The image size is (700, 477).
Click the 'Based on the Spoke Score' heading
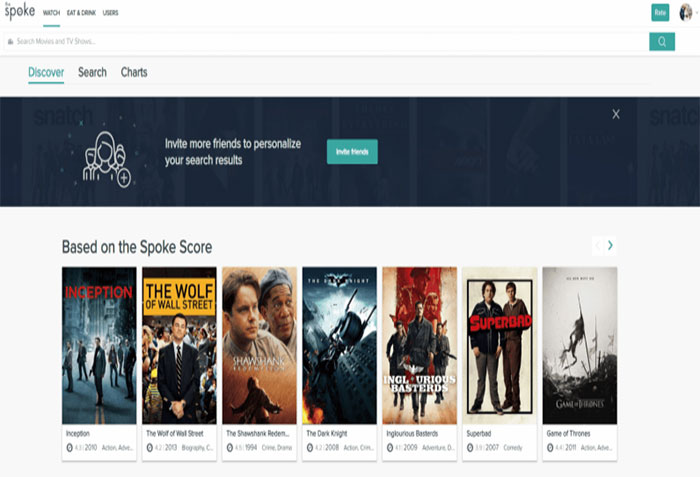click(137, 247)
